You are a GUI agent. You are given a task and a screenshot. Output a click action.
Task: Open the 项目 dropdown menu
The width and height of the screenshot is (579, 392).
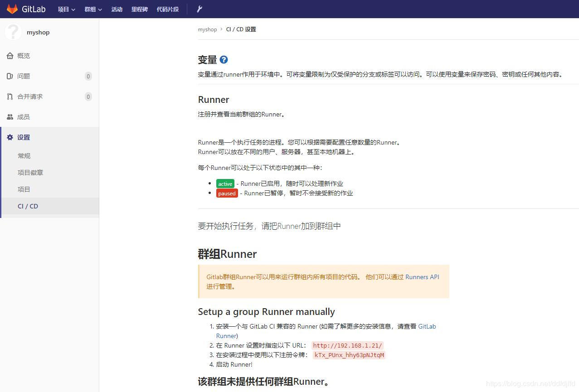point(66,9)
